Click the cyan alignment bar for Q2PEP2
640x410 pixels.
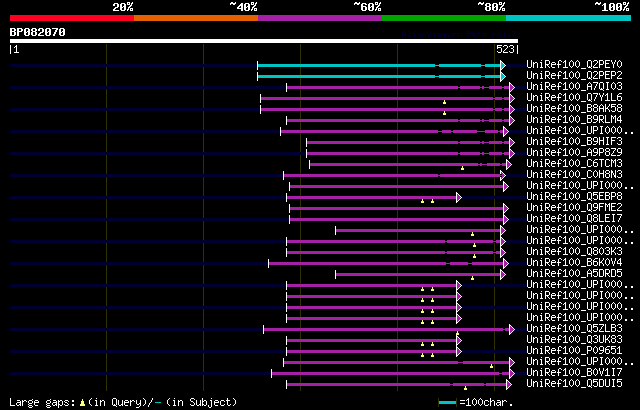point(379,76)
